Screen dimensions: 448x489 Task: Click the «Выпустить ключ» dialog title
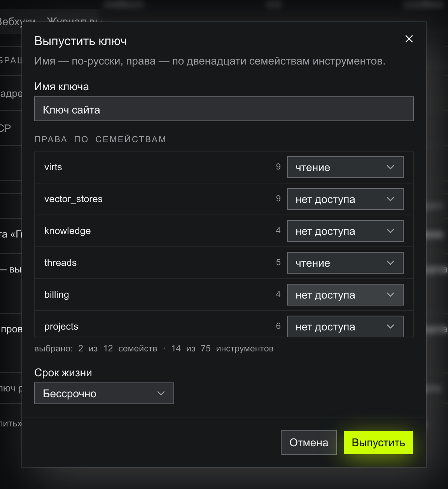(x=80, y=41)
